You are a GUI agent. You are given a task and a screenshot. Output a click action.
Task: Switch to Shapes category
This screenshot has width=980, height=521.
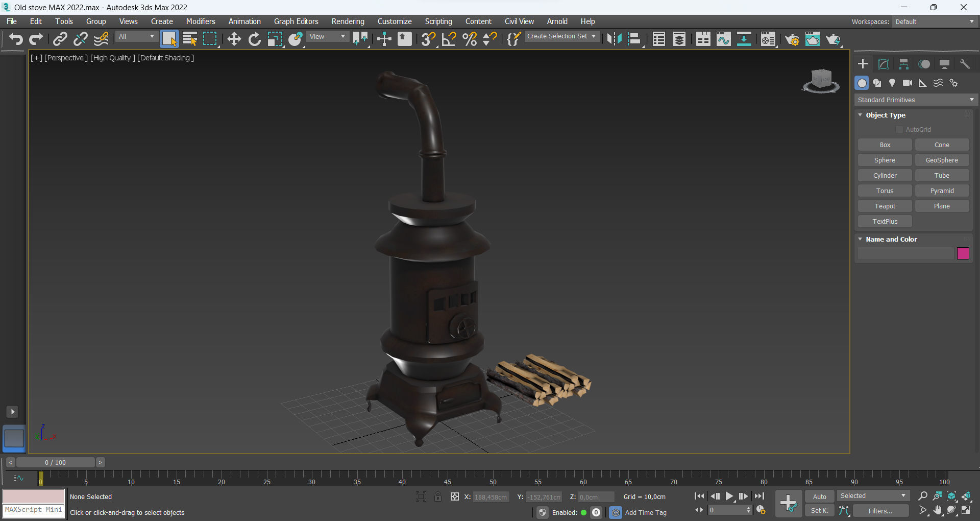pos(877,83)
